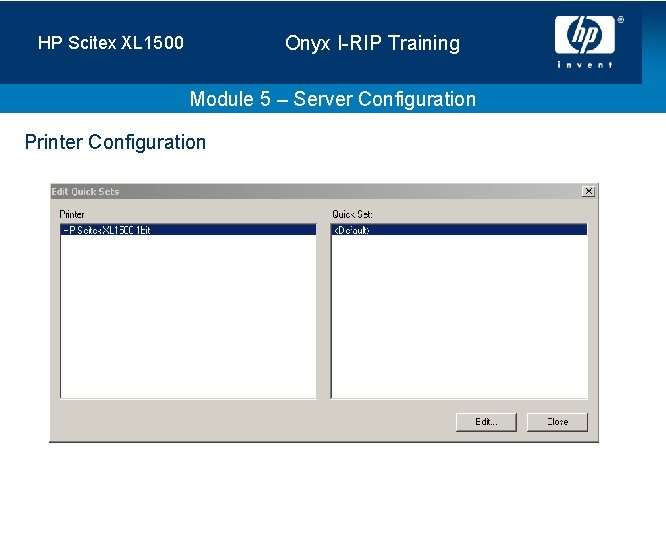This screenshot has height=539, width=666.
Task: Select the <Default> quick set entry
Action: click(459, 230)
